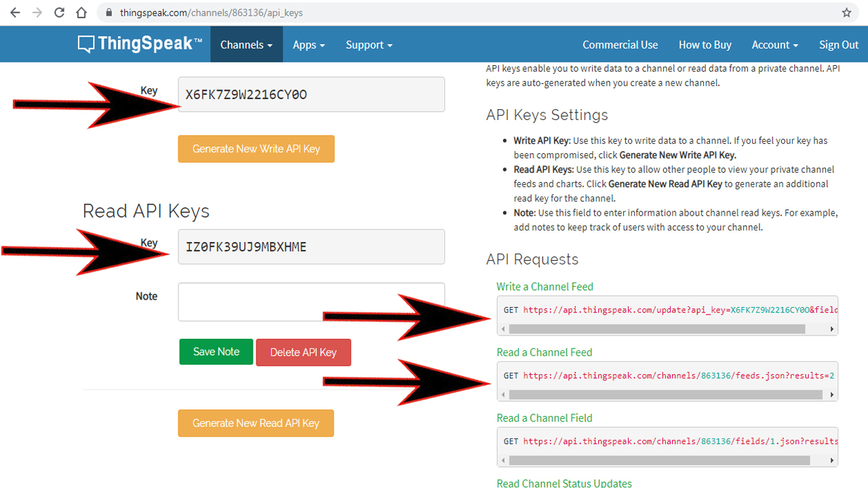Click the forward navigation arrow
This screenshot has width=868, height=488.
coord(37,12)
